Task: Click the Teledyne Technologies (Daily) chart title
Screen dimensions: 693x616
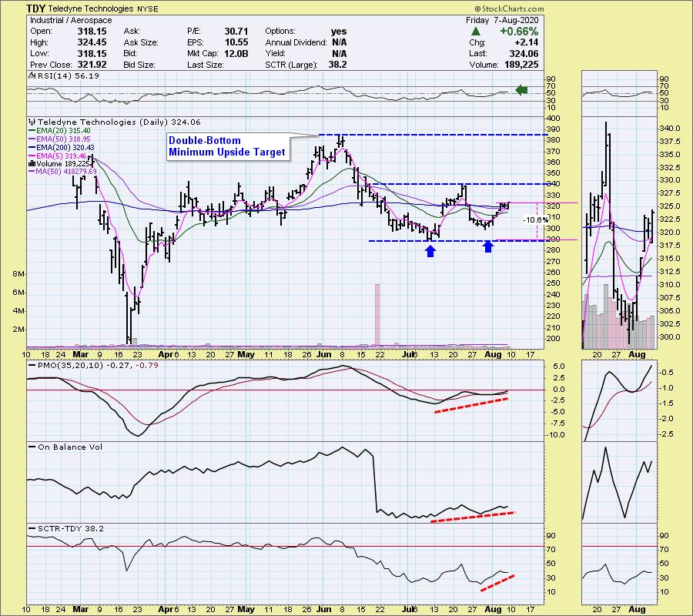Action: pos(114,122)
